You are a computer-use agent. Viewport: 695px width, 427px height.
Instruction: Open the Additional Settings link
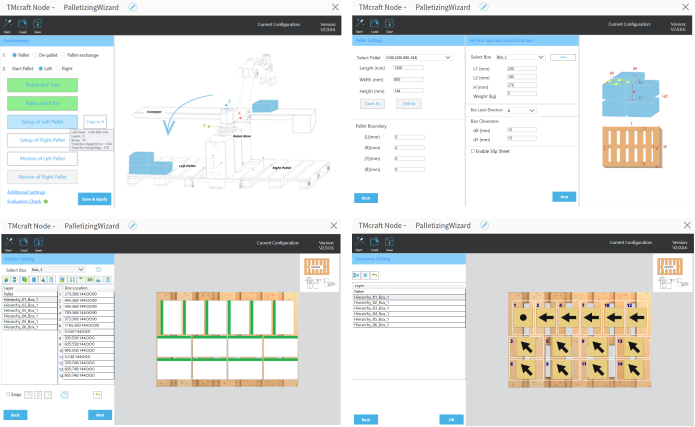click(x=26, y=191)
